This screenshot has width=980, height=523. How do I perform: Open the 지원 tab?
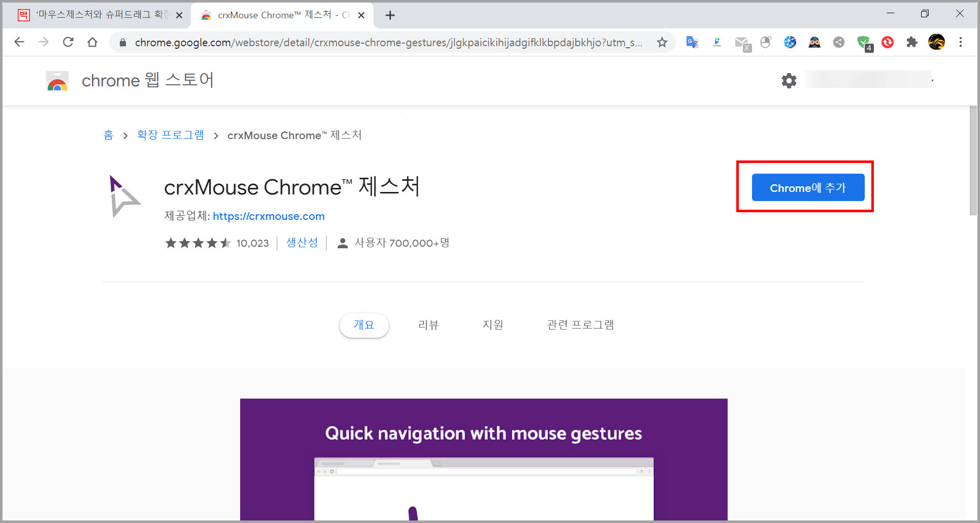point(493,325)
